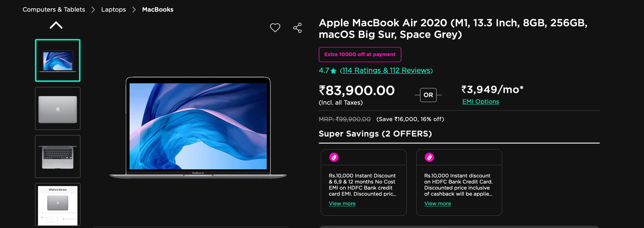
Task: Click the main MacBook Air product image
Action: (198, 128)
